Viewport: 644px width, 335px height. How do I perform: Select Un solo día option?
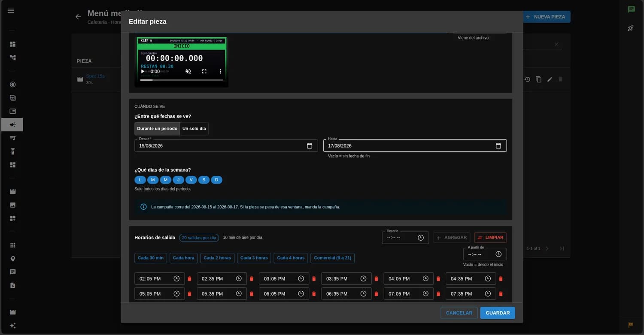tap(194, 129)
